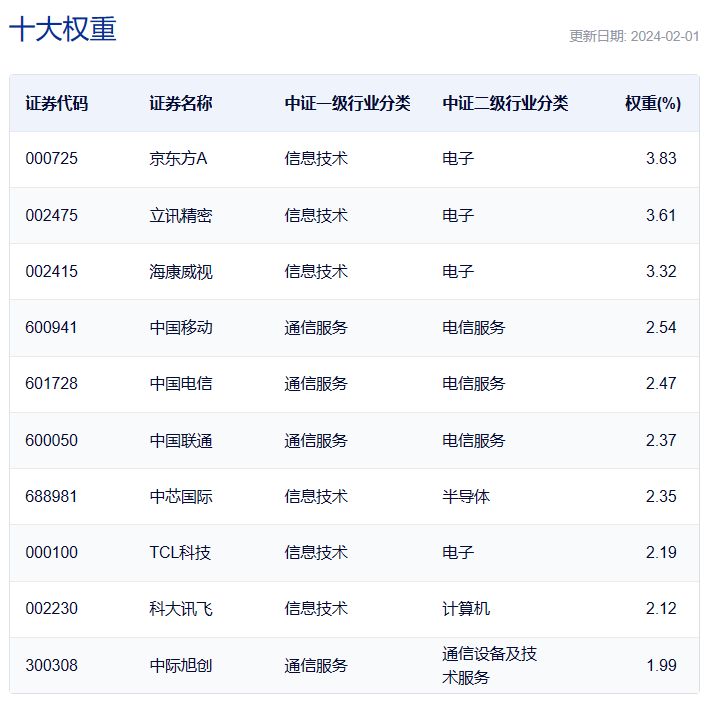
Task: Click the 权重(%) column header
Action: tap(653, 103)
